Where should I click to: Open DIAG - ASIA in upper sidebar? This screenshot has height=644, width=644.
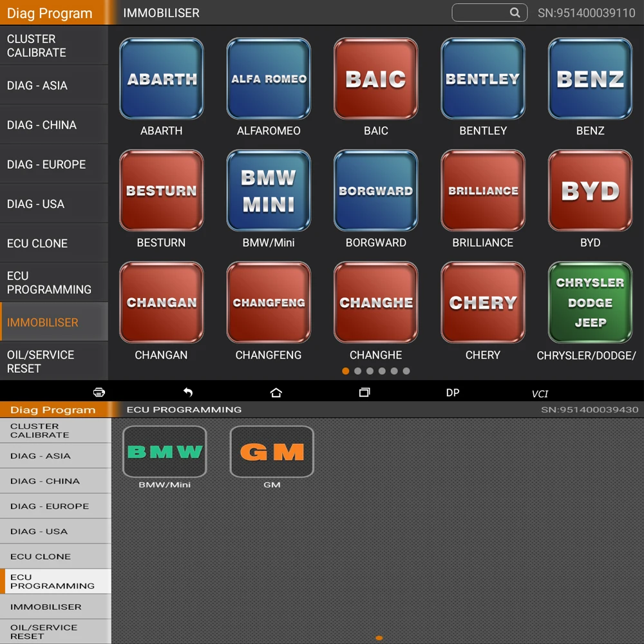pos(54,86)
